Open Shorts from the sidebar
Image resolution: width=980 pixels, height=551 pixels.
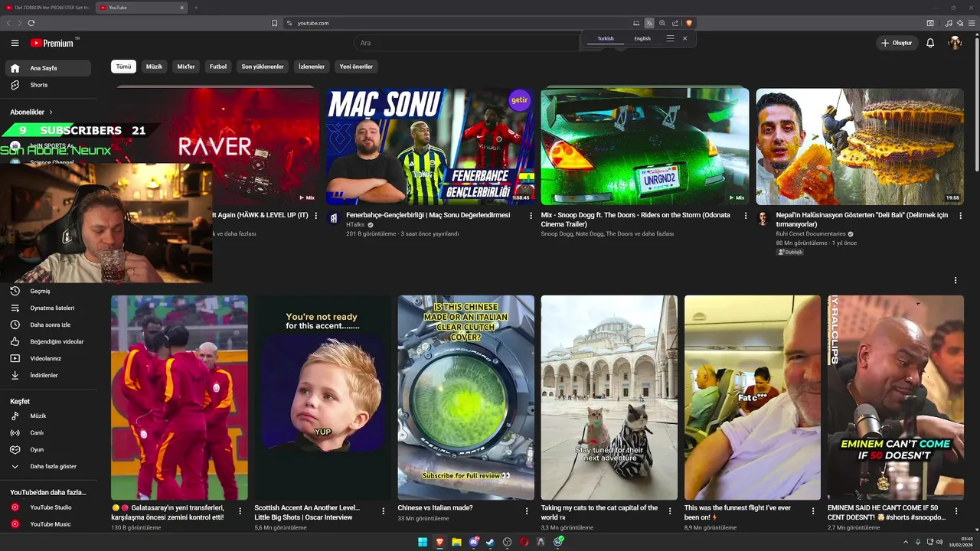tap(47, 85)
